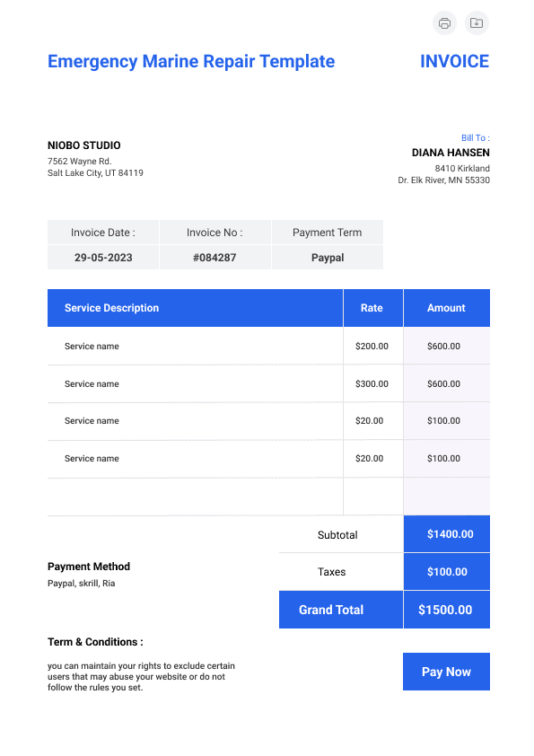Click the 7562 Wayne Rd. address line
Screen dimensions: 534x756
80,161
